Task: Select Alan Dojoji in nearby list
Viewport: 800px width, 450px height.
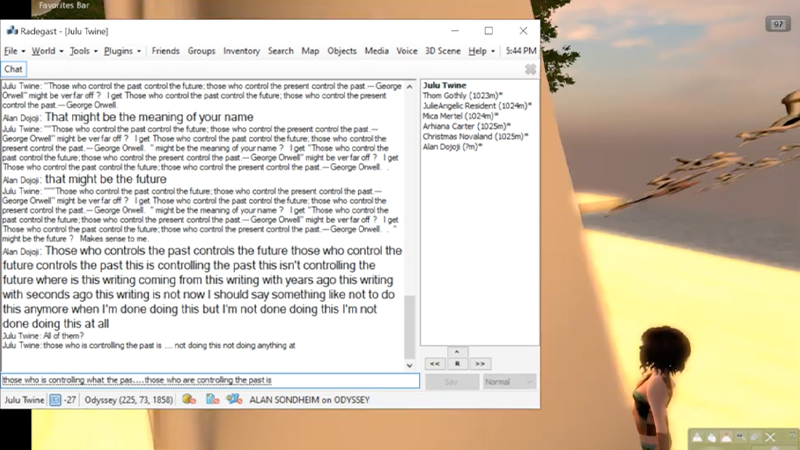Action: point(452,146)
